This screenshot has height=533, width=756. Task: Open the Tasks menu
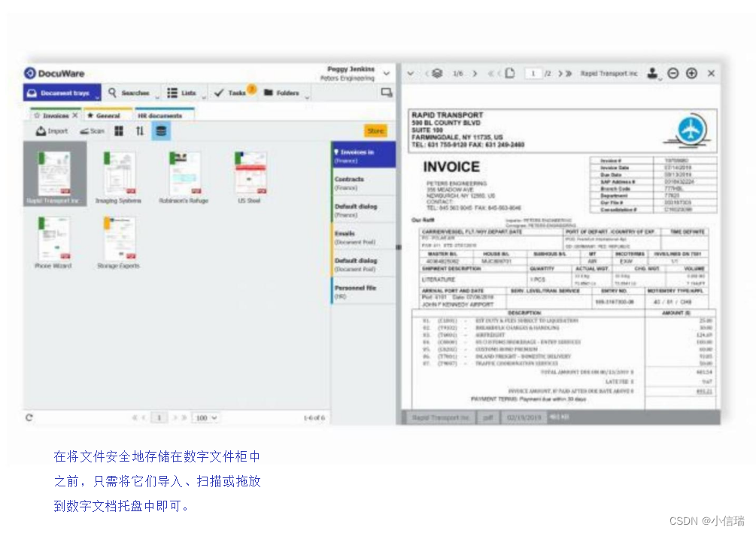click(x=235, y=92)
